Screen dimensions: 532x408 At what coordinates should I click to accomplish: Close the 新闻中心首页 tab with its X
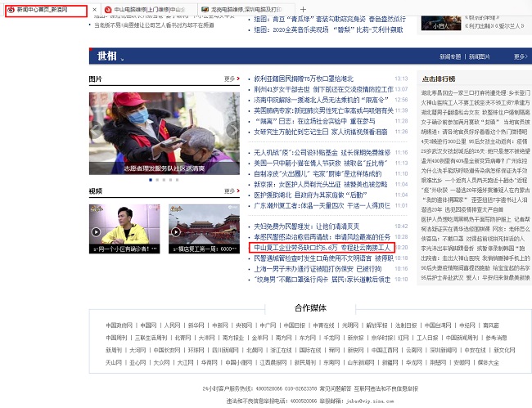tap(95, 10)
